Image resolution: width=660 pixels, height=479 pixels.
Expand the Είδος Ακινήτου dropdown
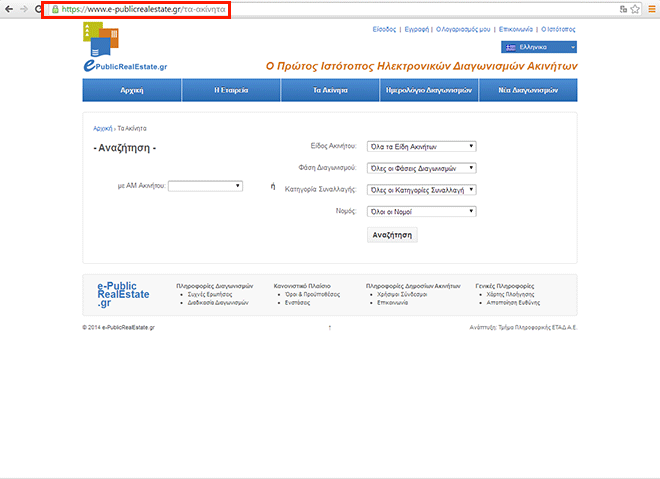click(421, 146)
